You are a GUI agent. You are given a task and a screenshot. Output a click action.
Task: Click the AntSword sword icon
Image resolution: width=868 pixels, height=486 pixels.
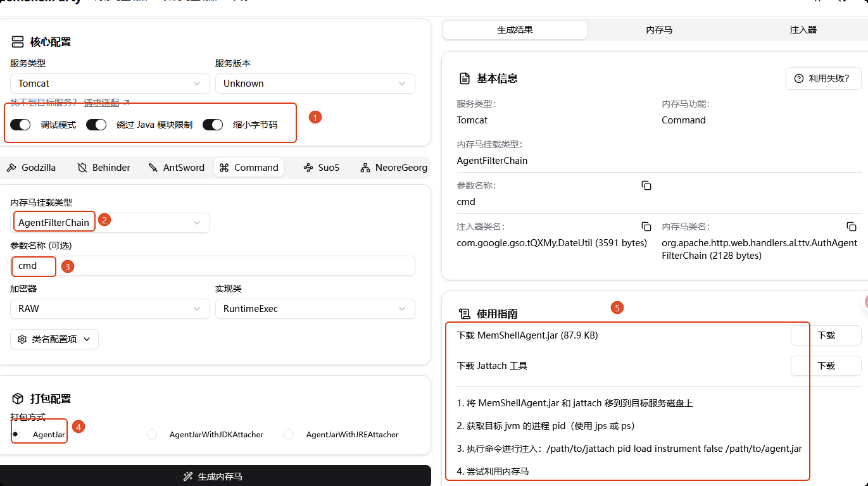click(153, 168)
